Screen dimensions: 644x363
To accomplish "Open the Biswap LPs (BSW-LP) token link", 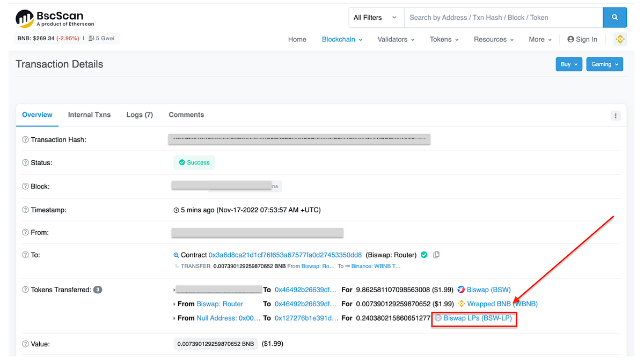I will pos(478,318).
